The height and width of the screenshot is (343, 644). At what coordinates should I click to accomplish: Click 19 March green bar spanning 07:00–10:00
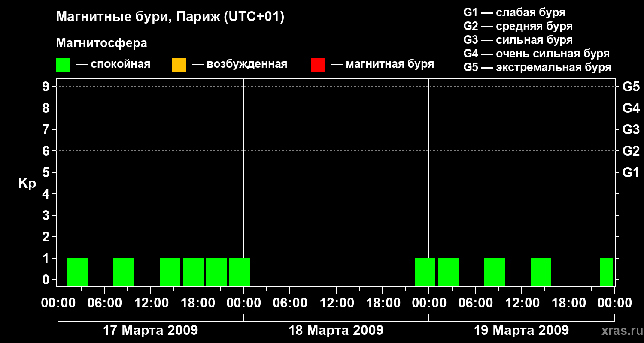point(495,272)
